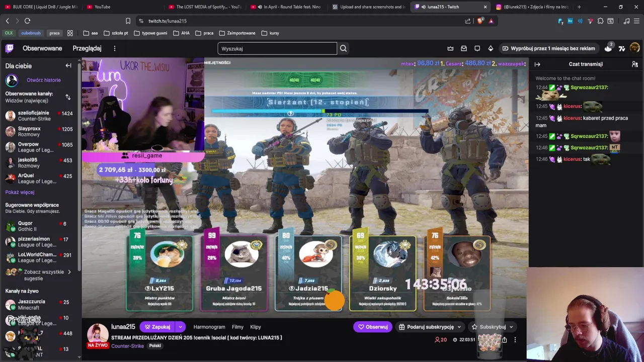The height and width of the screenshot is (362, 644).
Task: Open the Twitch home logo
Action: coord(10,48)
